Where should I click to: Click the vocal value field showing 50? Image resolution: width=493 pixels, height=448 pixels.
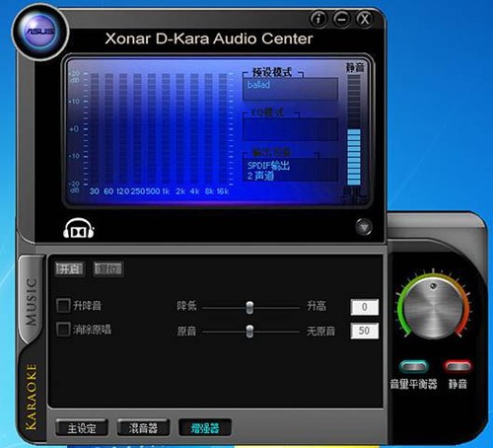[364, 331]
